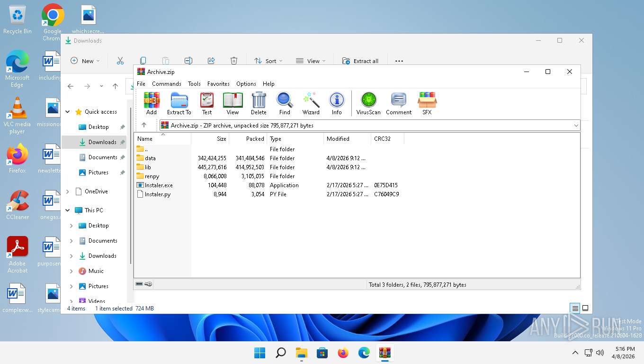The image size is (644, 364).
Task: Open the Sort dropdown
Action: [268, 61]
